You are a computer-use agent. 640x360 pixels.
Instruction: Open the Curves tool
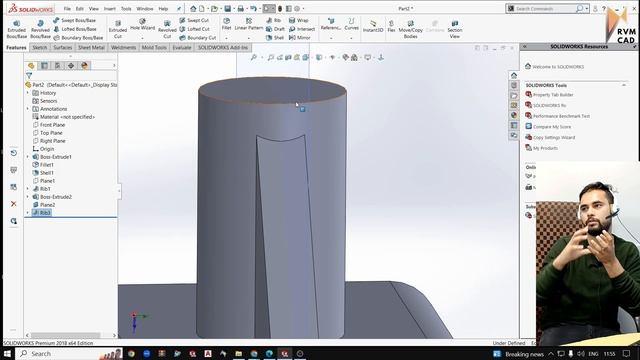point(351,24)
